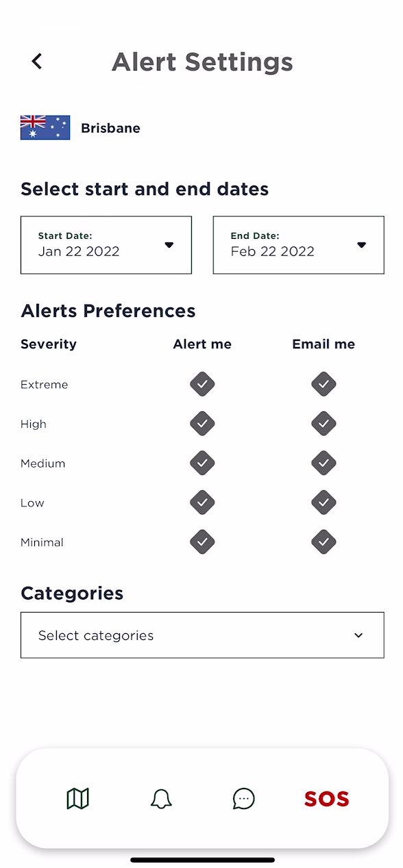This screenshot has width=403, height=868.
Task: Select the alerts bell icon
Action: (161, 798)
